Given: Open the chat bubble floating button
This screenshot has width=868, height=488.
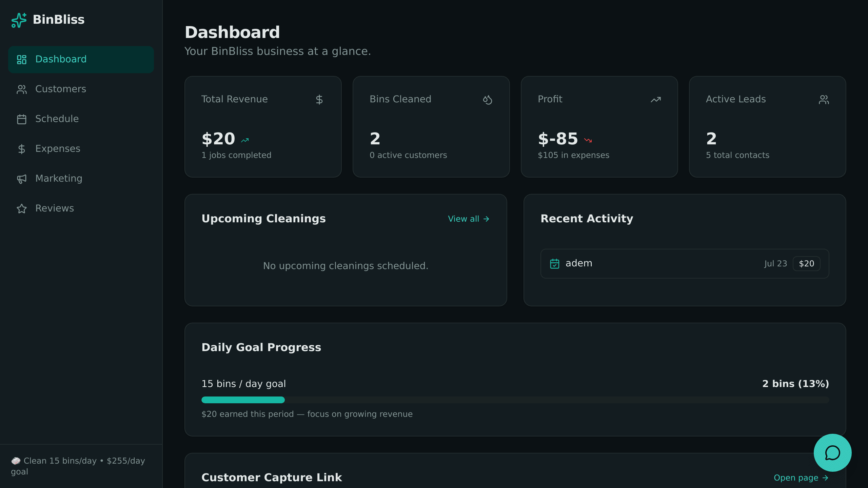Looking at the screenshot, I should pyautogui.click(x=833, y=453).
